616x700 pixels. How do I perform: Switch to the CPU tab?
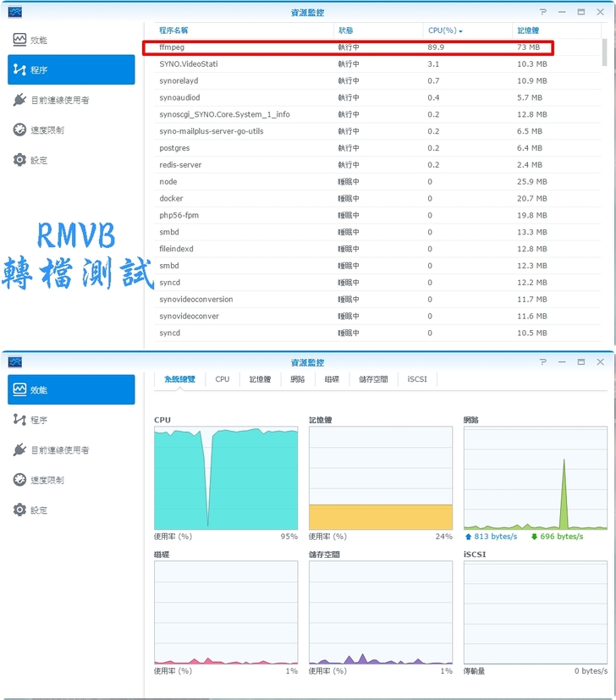[x=222, y=379]
